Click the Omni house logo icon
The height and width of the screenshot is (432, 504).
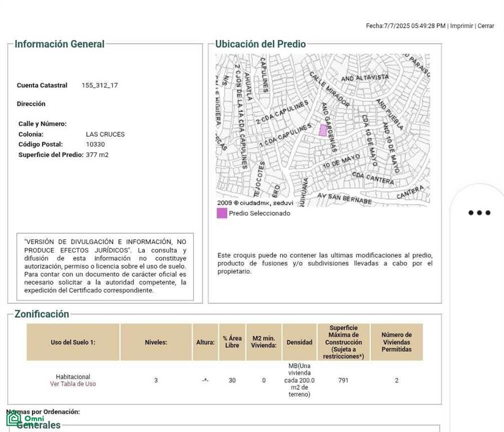(14, 418)
